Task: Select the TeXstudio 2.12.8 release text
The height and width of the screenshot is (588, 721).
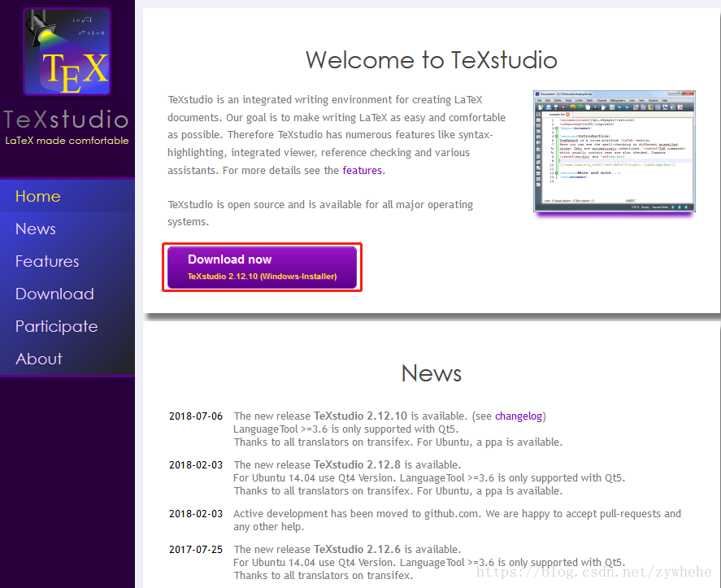Action: (x=357, y=464)
